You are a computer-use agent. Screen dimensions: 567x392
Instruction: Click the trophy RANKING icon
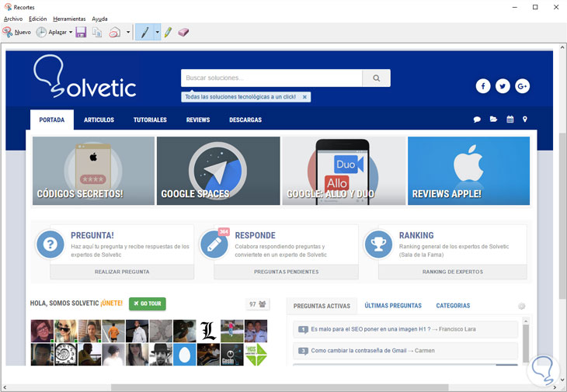378,245
